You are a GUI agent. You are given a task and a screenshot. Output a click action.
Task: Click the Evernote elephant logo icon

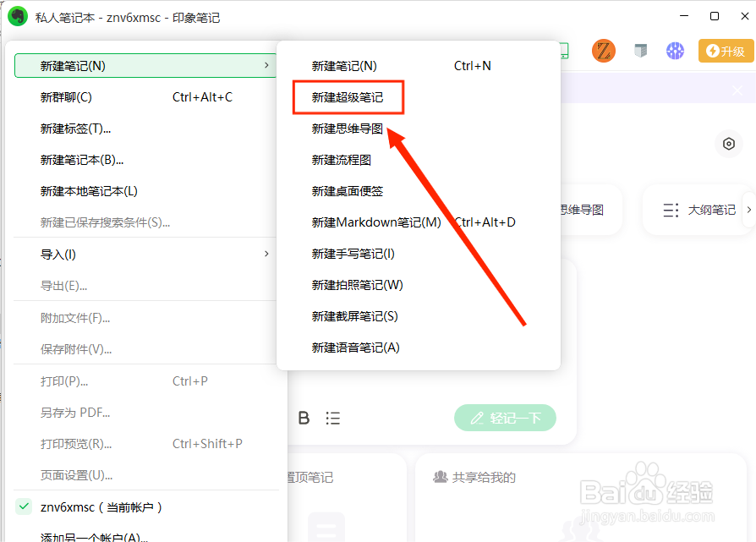(x=18, y=17)
